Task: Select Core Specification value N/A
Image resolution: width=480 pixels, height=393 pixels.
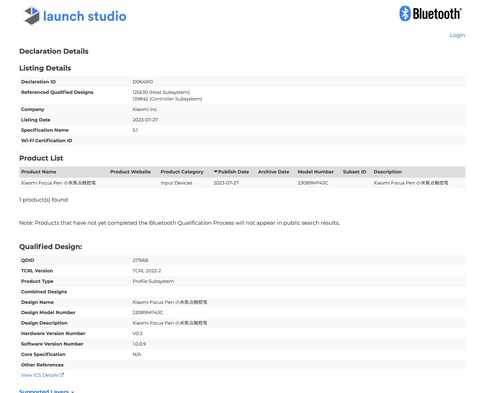Action: click(137, 354)
